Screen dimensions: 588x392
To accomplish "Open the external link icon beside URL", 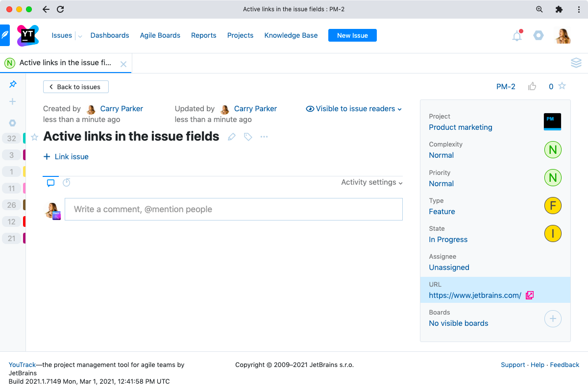I will [x=530, y=295].
